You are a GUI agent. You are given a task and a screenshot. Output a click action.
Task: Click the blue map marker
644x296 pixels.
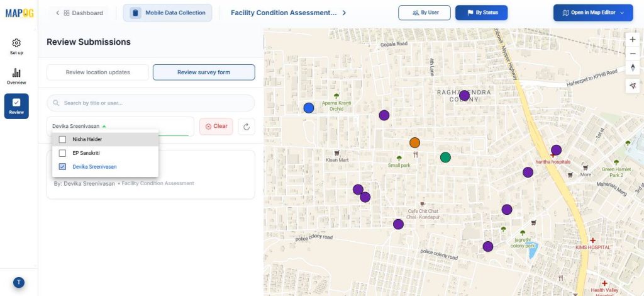pyautogui.click(x=309, y=108)
